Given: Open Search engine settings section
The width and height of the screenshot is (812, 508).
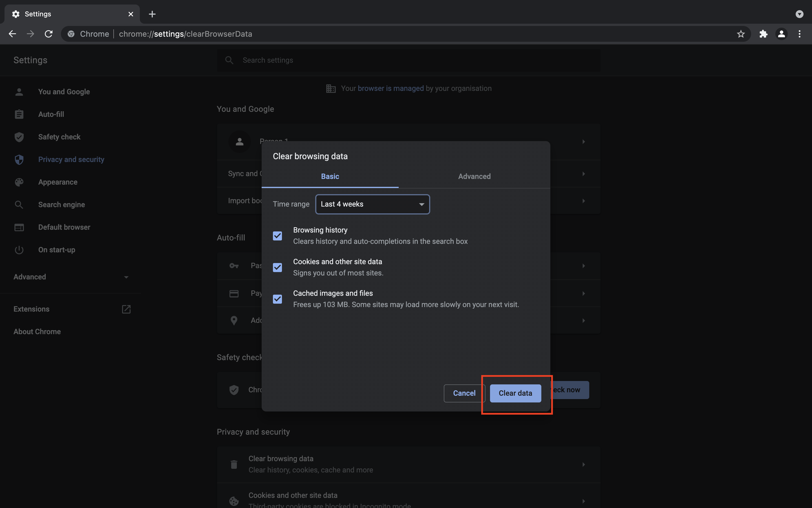Looking at the screenshot, I should (61, 205).
